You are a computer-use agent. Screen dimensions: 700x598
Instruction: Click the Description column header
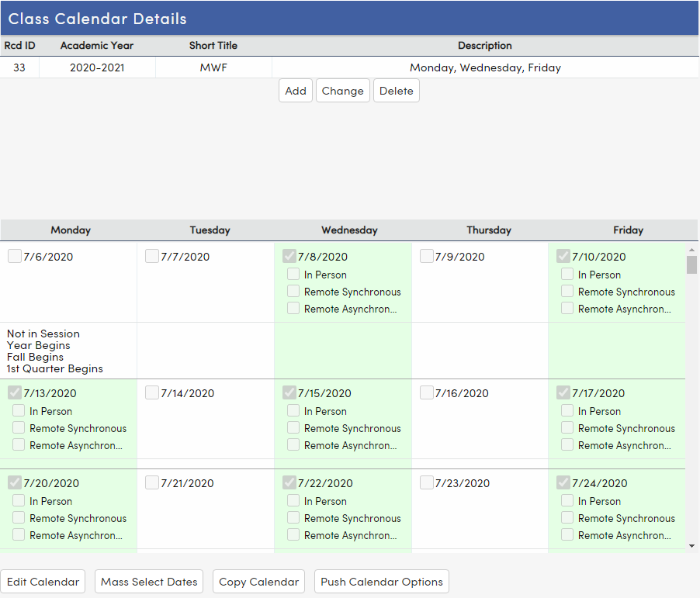[485, 46]
